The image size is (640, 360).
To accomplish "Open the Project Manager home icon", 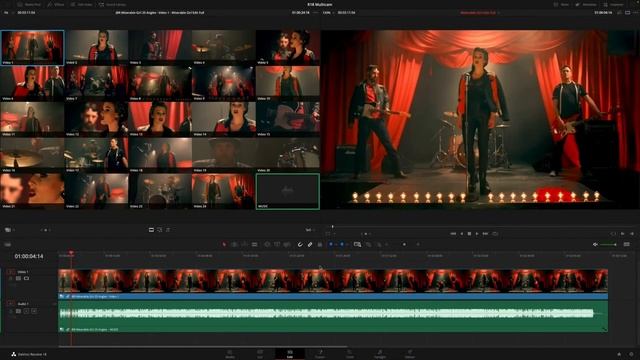I will (619, 354).
